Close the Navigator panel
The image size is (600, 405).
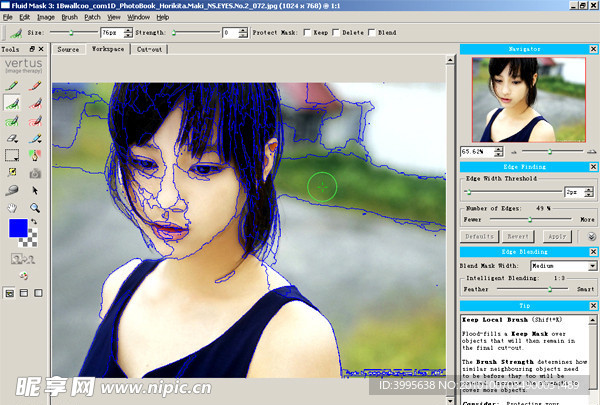pos(593,49)
